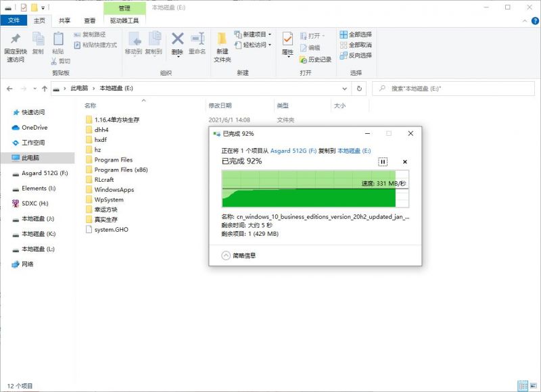This screenshot has width=541, height=392.
Task: Customize the Quick Access Toolbar dropdown
Action: (43, 7)
